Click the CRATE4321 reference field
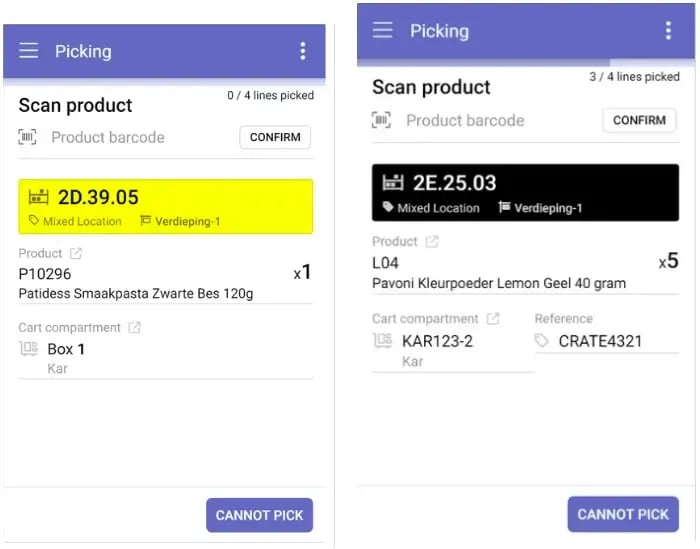The width and height of the screenshot is (700, 549). tap(607, 341)
